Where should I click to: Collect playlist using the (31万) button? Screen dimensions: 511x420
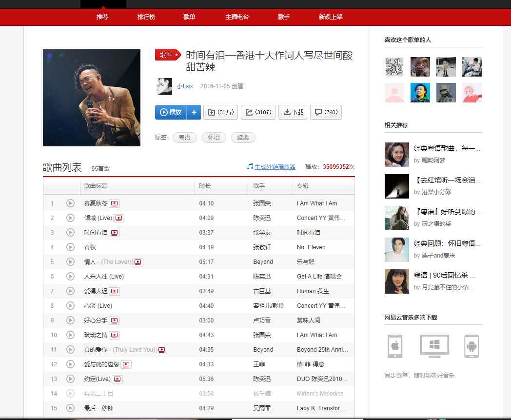coord(220,112)
